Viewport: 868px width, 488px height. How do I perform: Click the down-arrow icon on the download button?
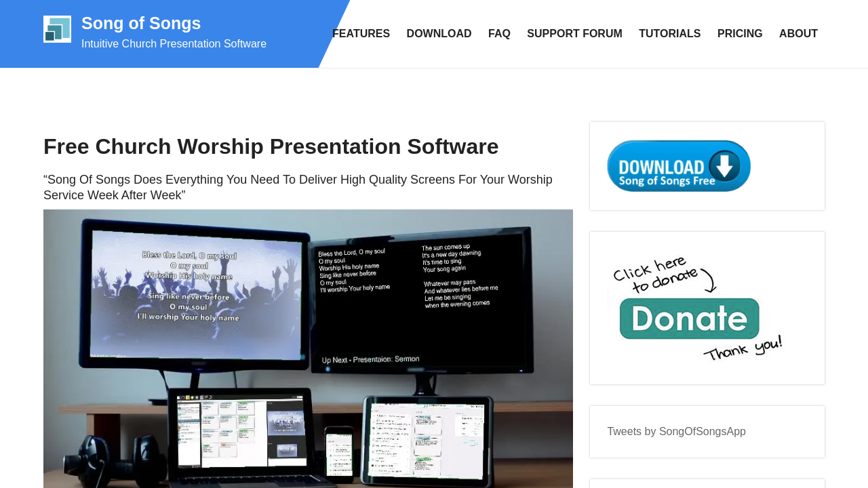[725, 166]
